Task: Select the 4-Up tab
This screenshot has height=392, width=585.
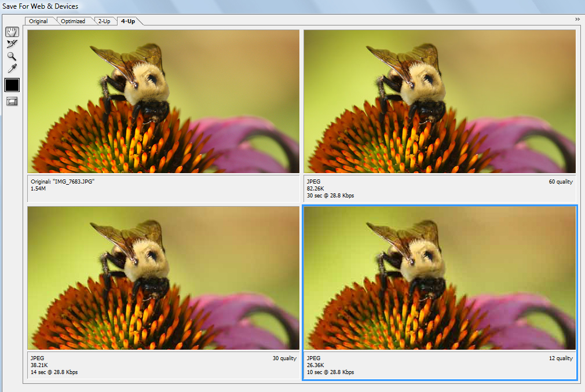Action: coord(128,21)
